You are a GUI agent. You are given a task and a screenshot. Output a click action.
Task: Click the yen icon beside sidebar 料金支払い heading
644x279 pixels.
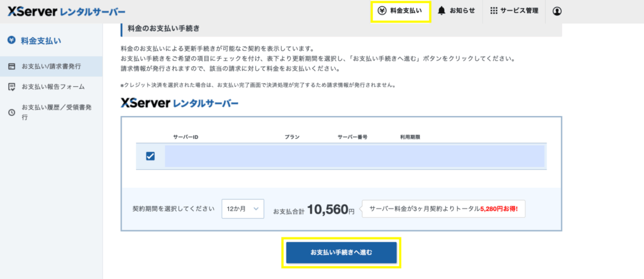(x=11, y=40)
